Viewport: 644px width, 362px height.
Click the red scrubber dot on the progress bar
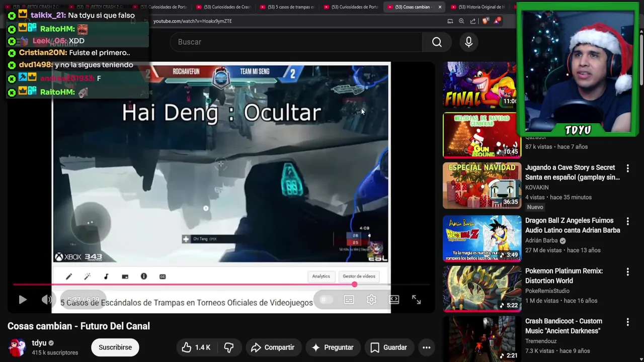[354, 285]
